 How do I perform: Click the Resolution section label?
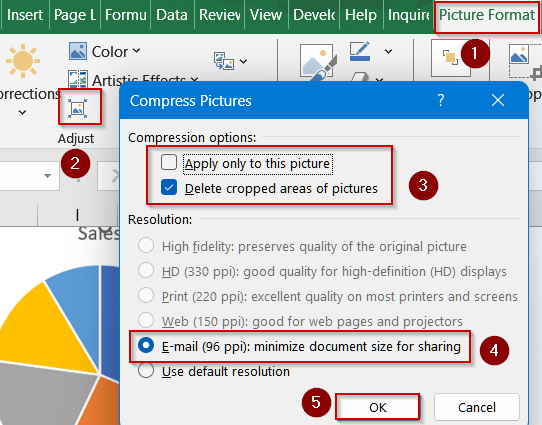[160, 219]
